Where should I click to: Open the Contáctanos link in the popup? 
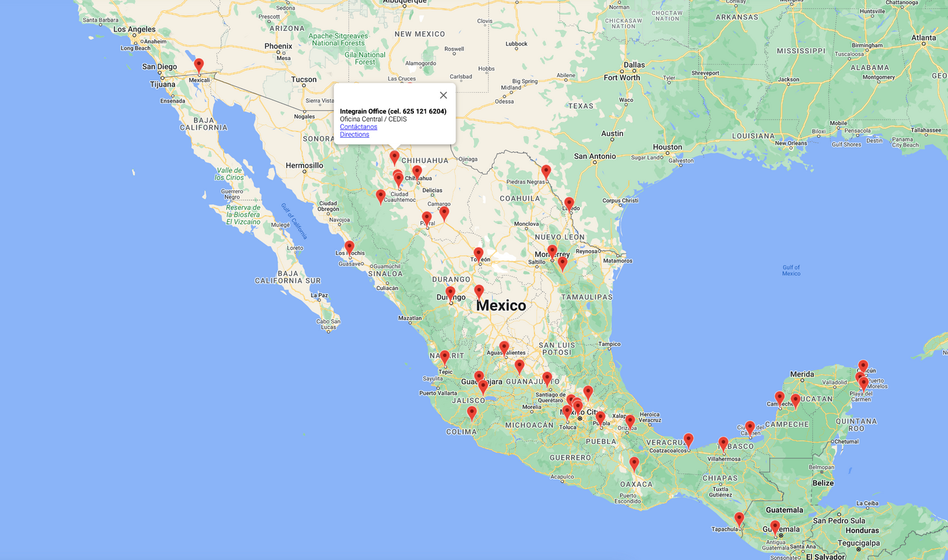358,127
